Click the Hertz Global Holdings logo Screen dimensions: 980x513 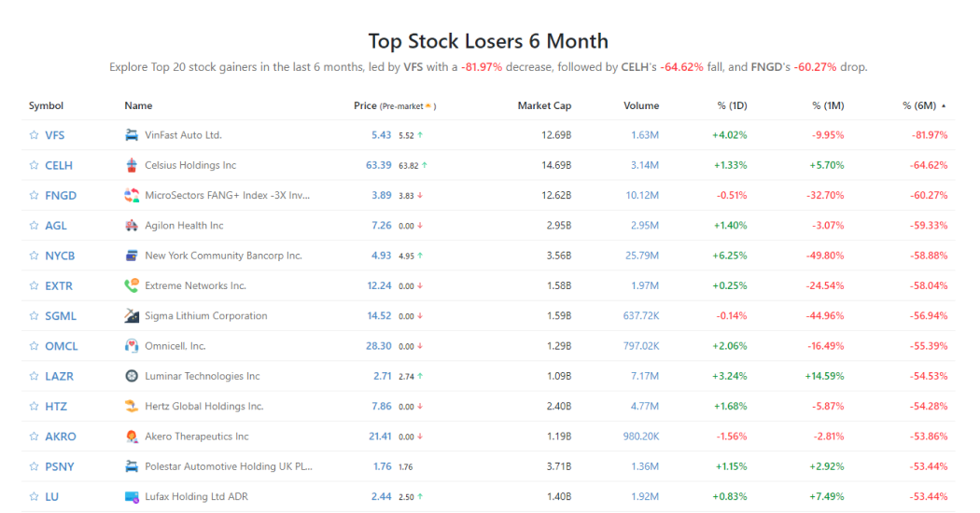pyautogui.click(x=132, y=406)
